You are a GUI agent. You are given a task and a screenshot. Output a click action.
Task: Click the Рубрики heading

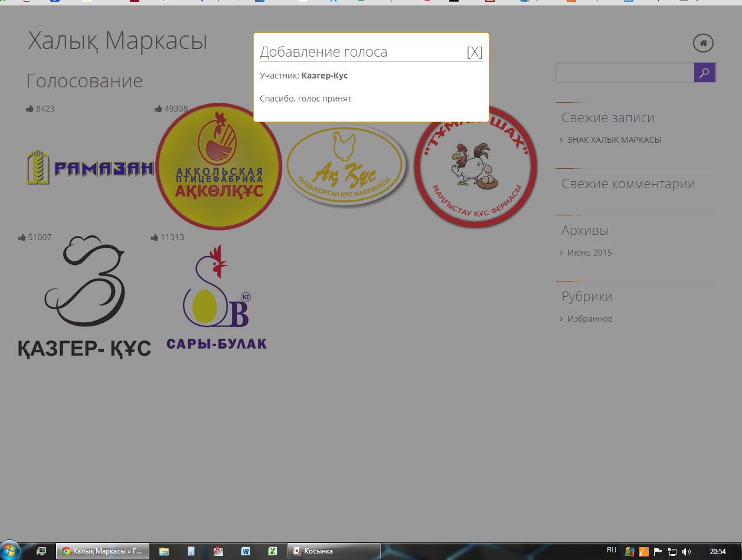587,296
